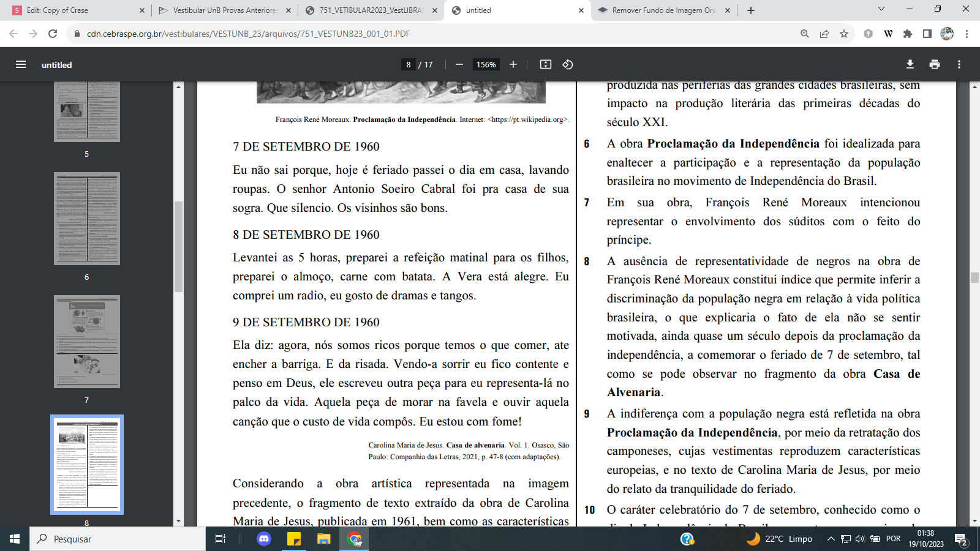Viewport: 980px width, 551px height.
Task: Open new browser tab
Action: (x=751, y=10)
